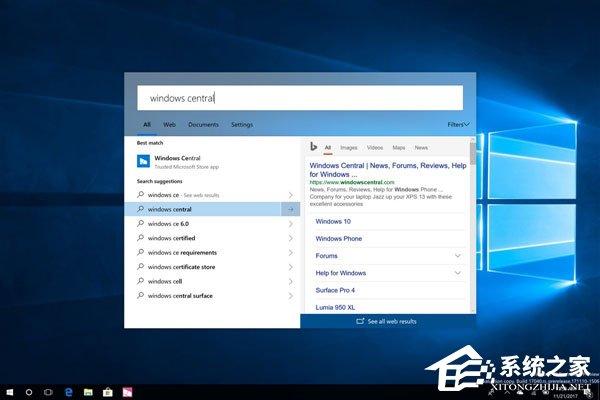
Task: Switch to Bing Videos tab
Action: pyautogui.click(x=375, y=148)
